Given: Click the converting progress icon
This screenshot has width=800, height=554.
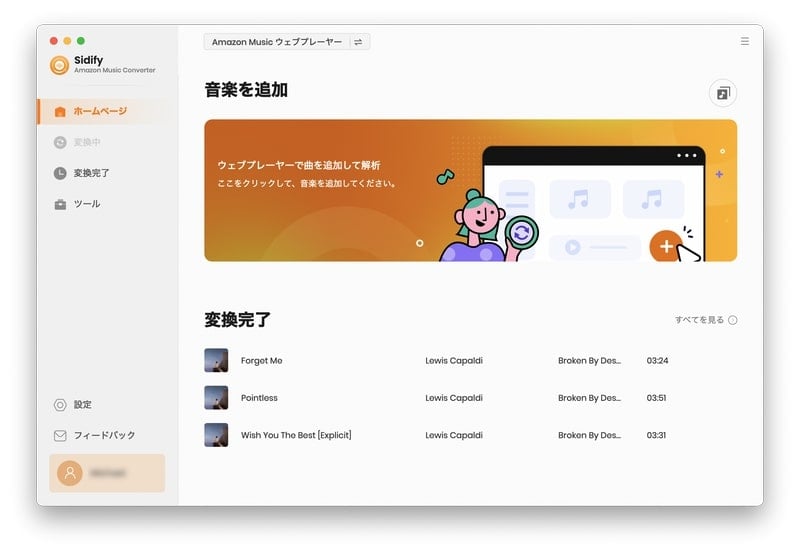Looking at the screenshot, I should coord(60,142).
